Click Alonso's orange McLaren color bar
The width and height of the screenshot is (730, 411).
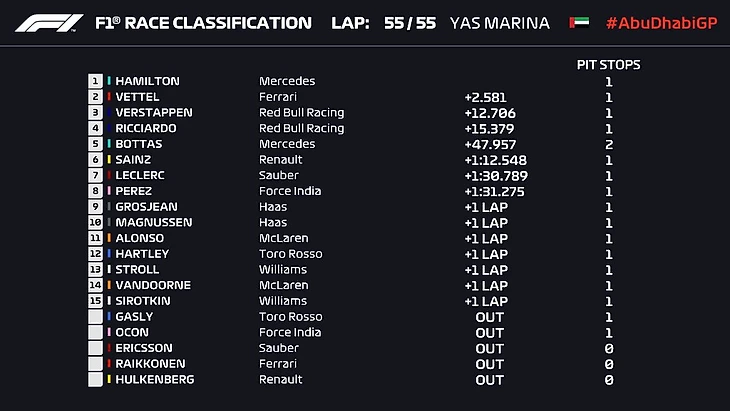click(109, 238)
